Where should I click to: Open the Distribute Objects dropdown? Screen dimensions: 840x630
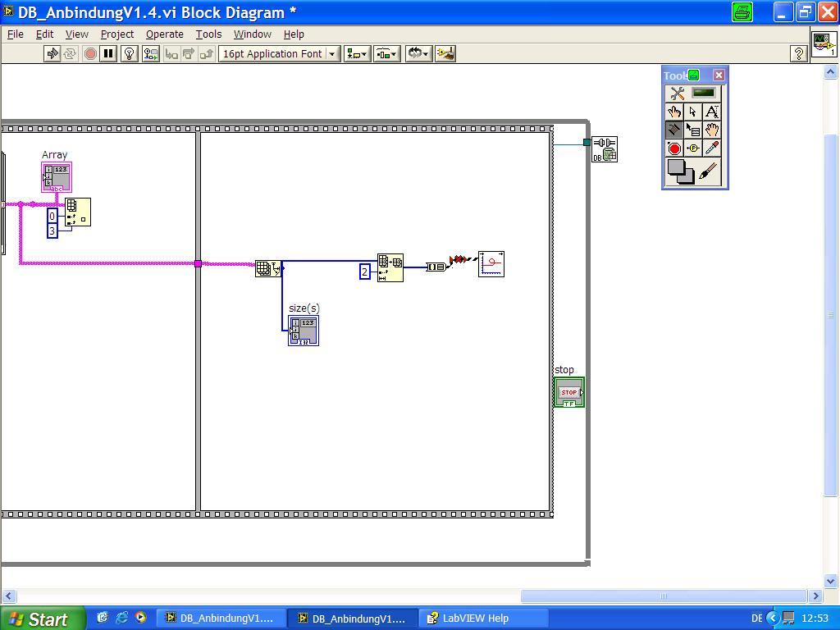(x=387, y=53)
